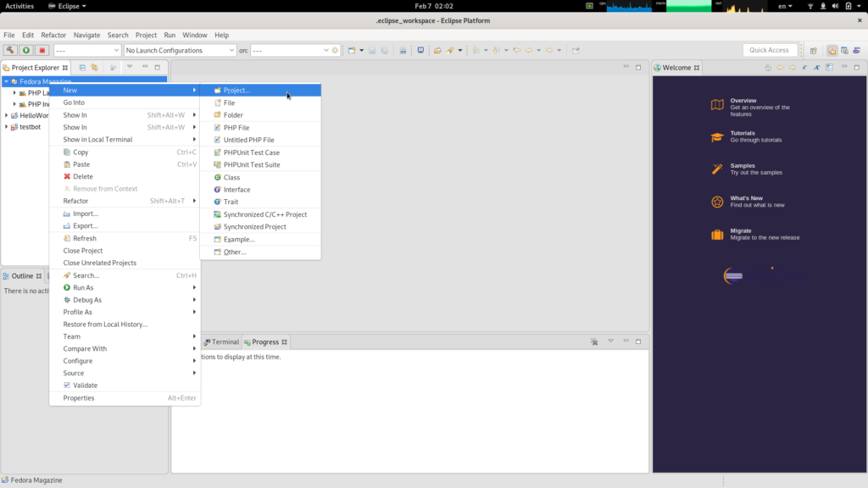Image resolution: width=868 pixels, height=488 pixels.
Task: Collapse the Fedora Magazine project tree
Action: click(5, 80)
